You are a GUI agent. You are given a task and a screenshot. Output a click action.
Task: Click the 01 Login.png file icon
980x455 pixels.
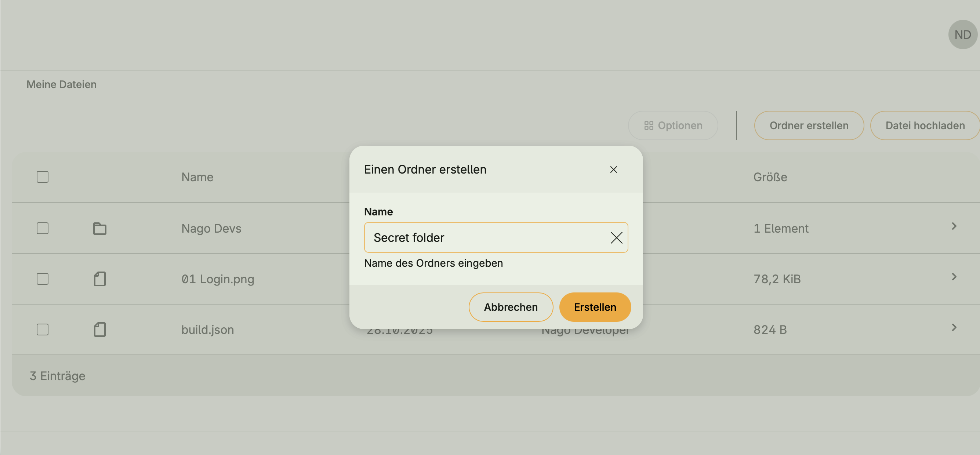point(100,279)
